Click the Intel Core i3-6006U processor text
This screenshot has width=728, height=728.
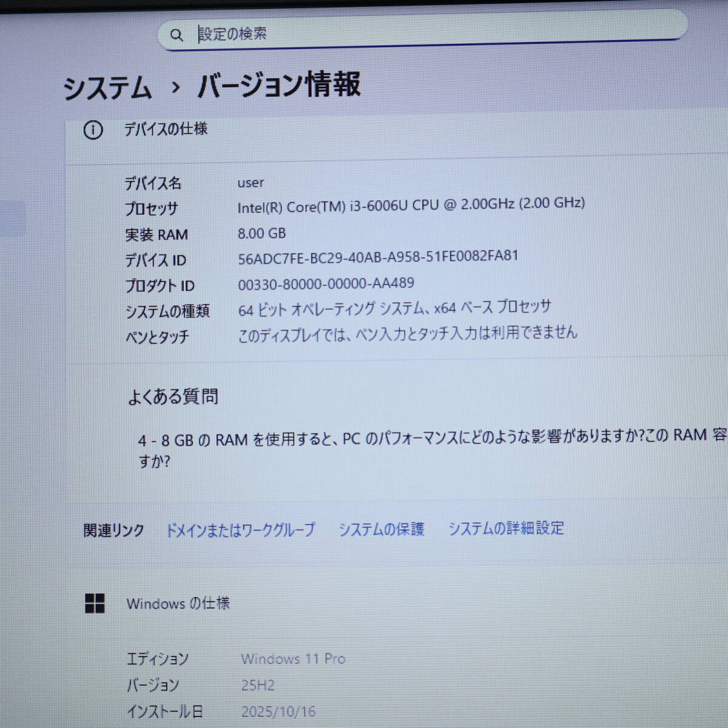pyautogui.click(x=411, y=205)
